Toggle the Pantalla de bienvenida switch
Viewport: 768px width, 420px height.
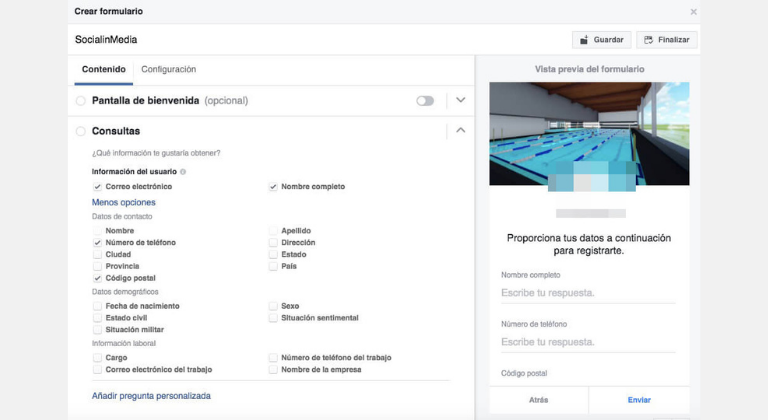425,101
